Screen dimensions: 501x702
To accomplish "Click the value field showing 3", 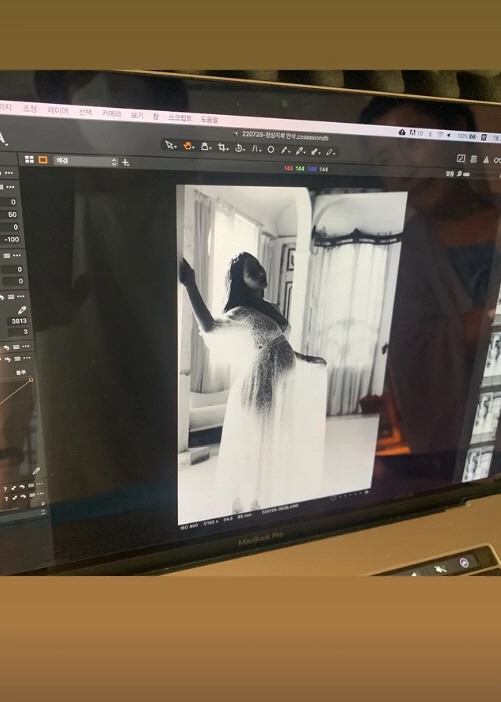I will click(x=20, y=332).
